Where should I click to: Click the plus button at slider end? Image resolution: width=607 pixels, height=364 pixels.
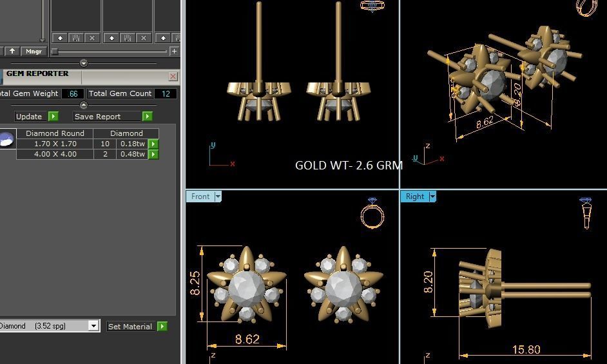[174, 51]
